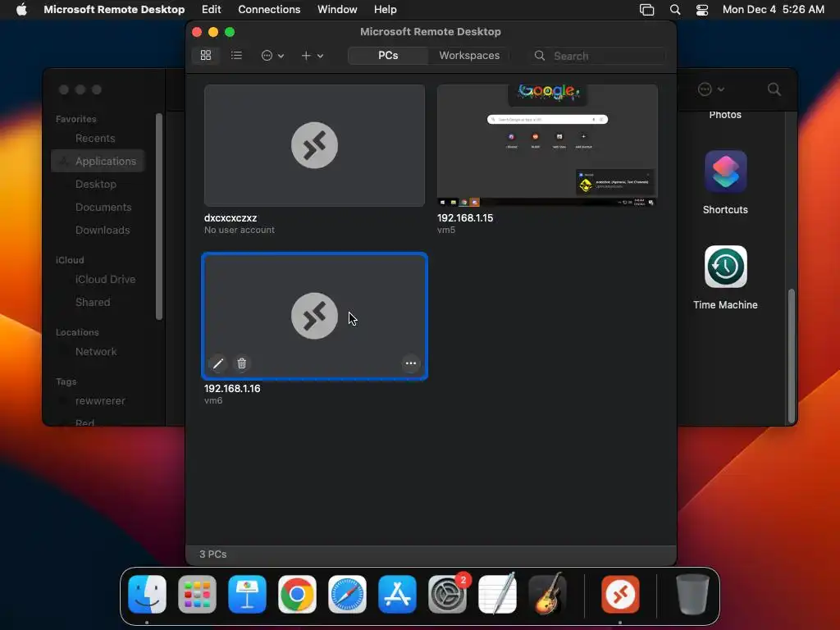Open Shared in Finder sidebar
840x630 pixels.
(93, 302)
